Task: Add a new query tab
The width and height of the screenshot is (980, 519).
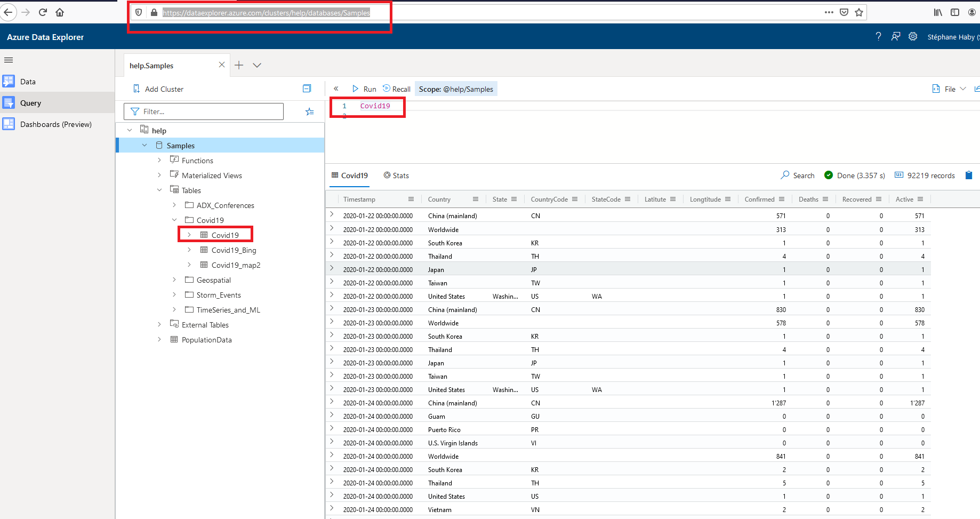Action: tap(239, 65)
